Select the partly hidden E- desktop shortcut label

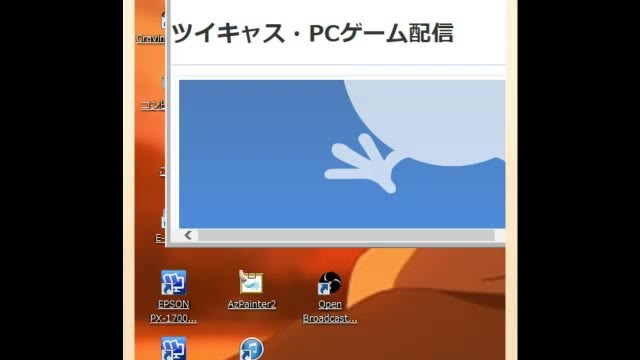(160, 238)
